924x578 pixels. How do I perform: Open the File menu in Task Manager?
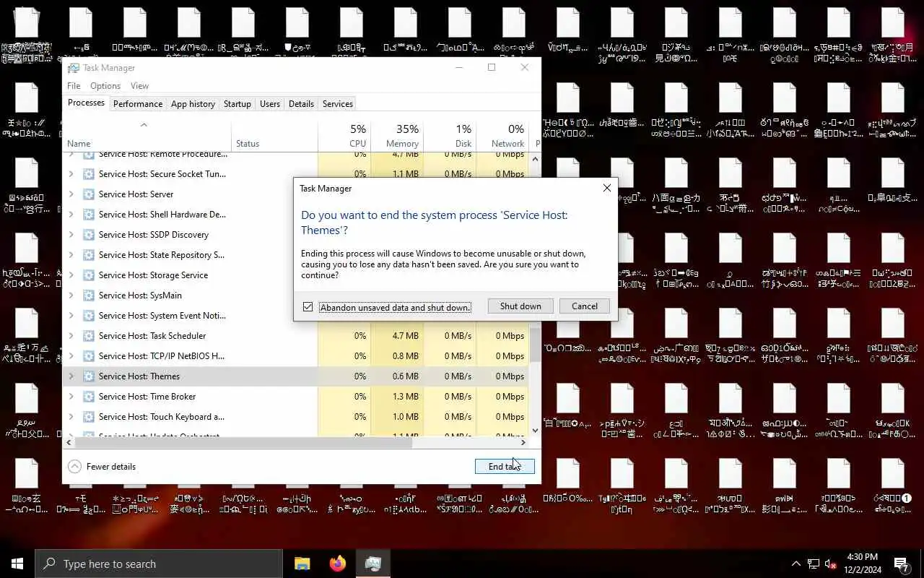click(x=74, y=86)
